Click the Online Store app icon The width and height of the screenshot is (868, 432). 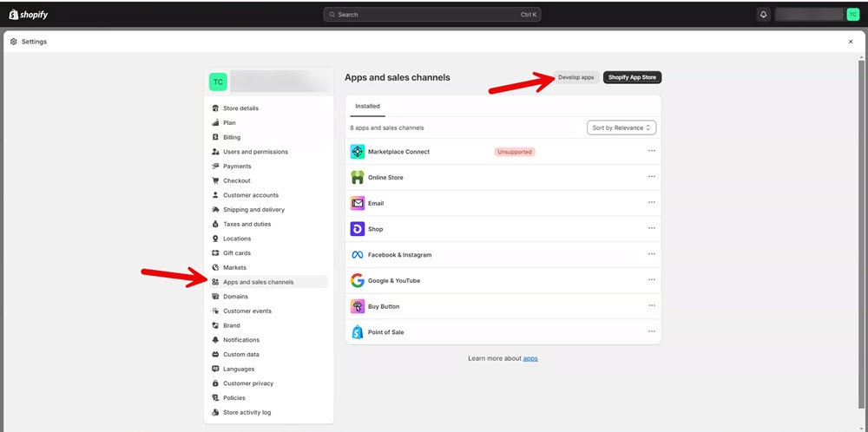pos(358,178)
